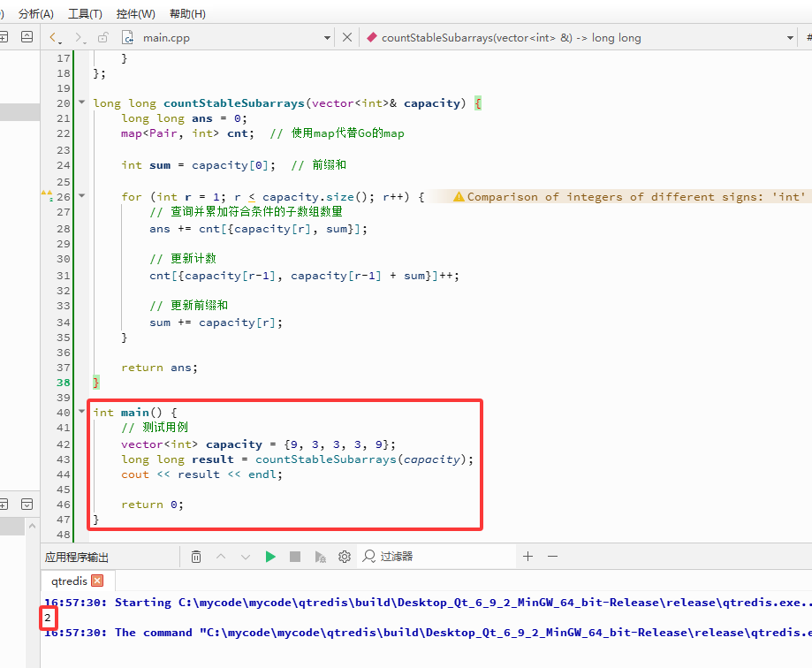The height and width of the screenshot is (668, 812).
Task: Click the magnifier icon in the output filter
Action: click(368, 557)
